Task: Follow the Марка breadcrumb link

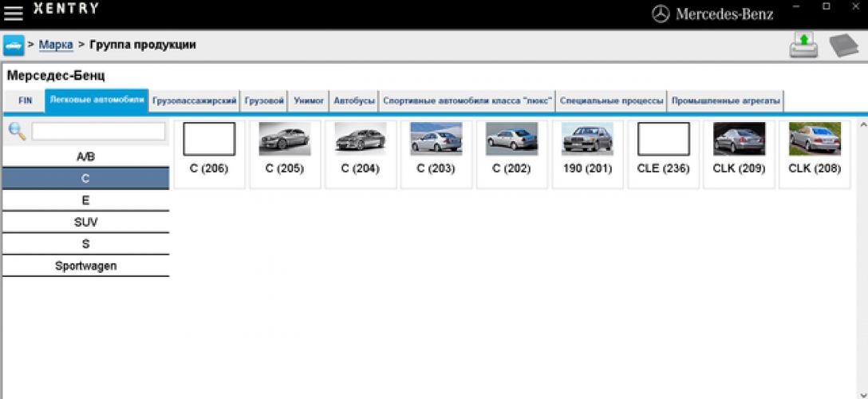Action: (x=56, y=45)
